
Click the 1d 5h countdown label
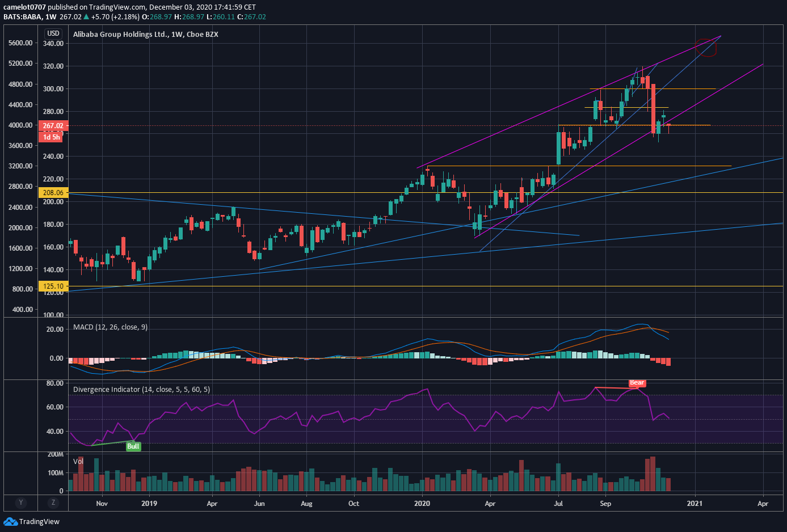coord(51,137)
